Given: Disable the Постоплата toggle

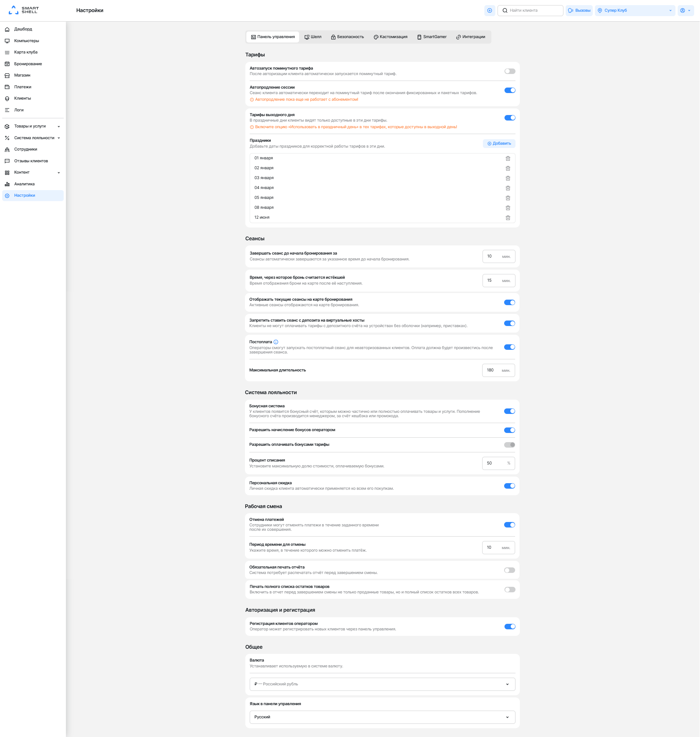Looking at the screenshot, I should click(x=509, y=347).
